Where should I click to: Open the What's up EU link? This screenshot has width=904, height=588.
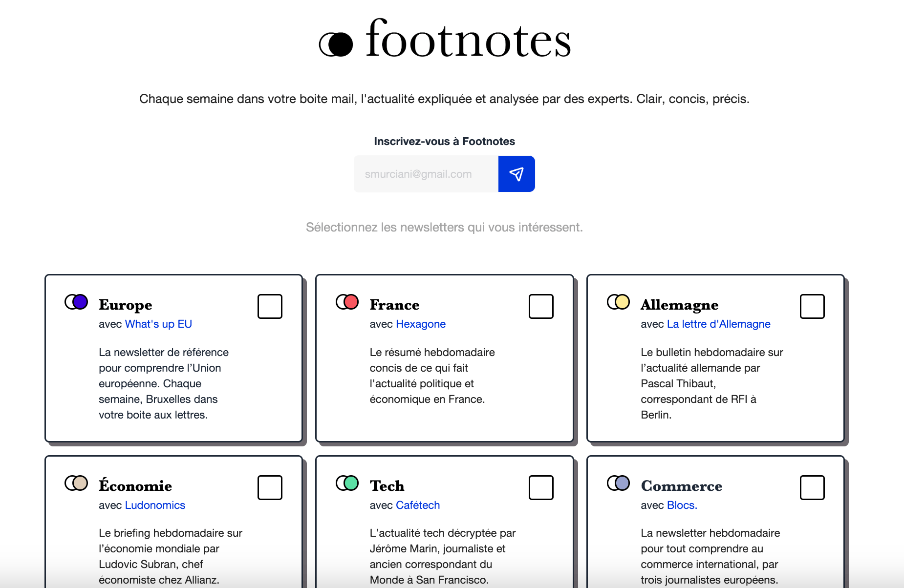[158, 324]
